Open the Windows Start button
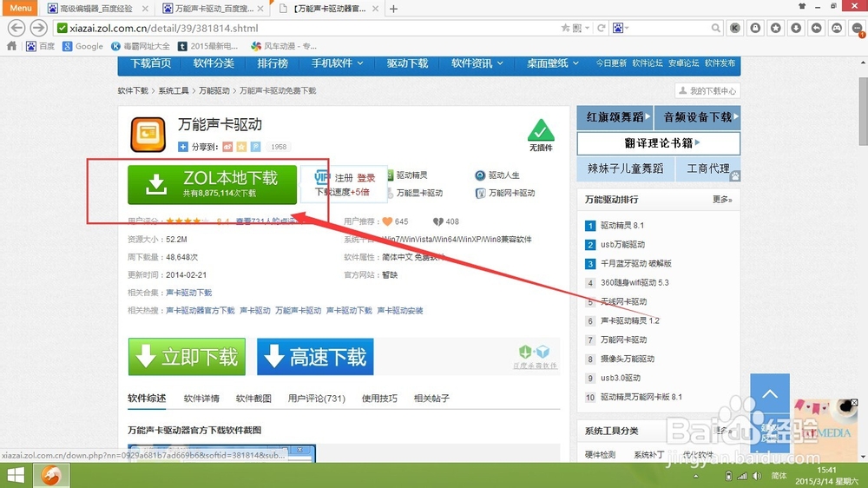The height and width of the screenshot is (488, 868). coord(16,475)
